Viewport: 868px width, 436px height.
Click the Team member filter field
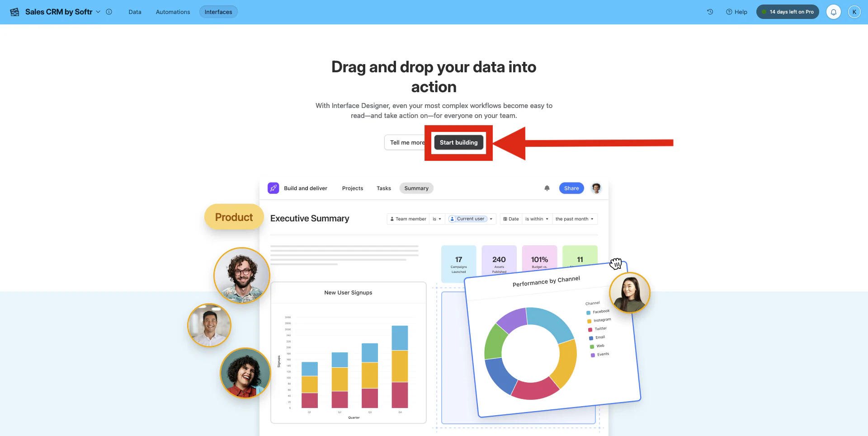coord(408,219)
